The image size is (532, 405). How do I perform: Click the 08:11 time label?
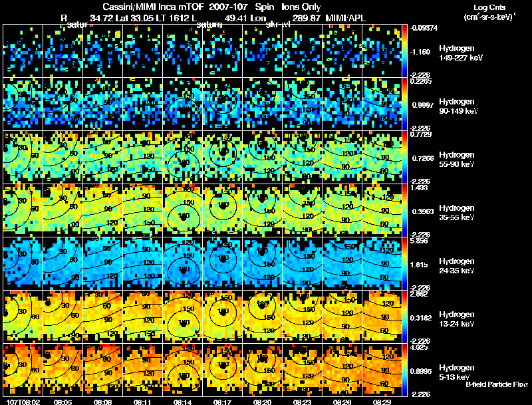click(142, 402)
